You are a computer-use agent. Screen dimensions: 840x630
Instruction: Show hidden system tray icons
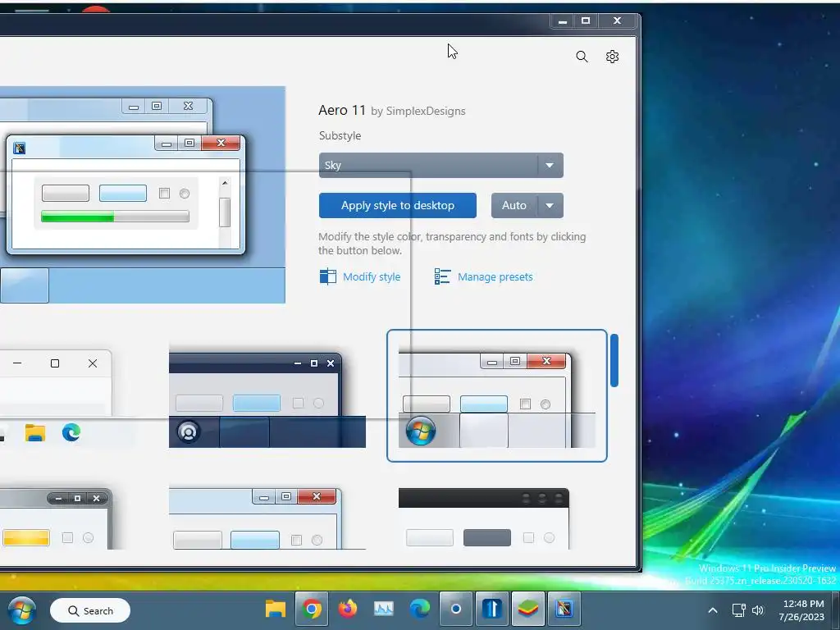(x=713, y=610)
